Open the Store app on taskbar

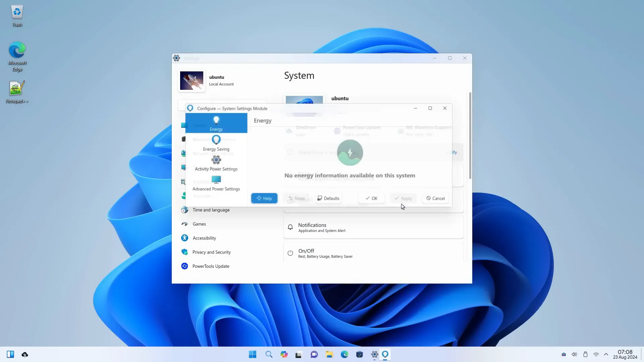pos(360,355)
